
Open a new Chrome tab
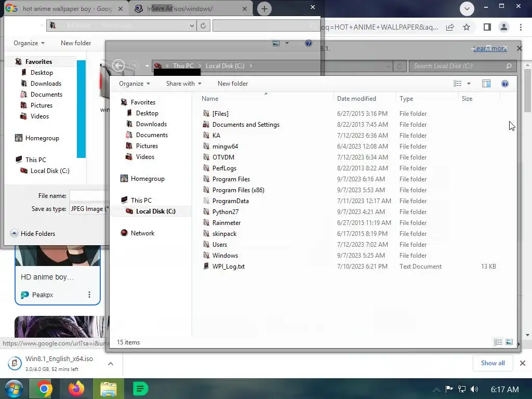coord(264,9)
